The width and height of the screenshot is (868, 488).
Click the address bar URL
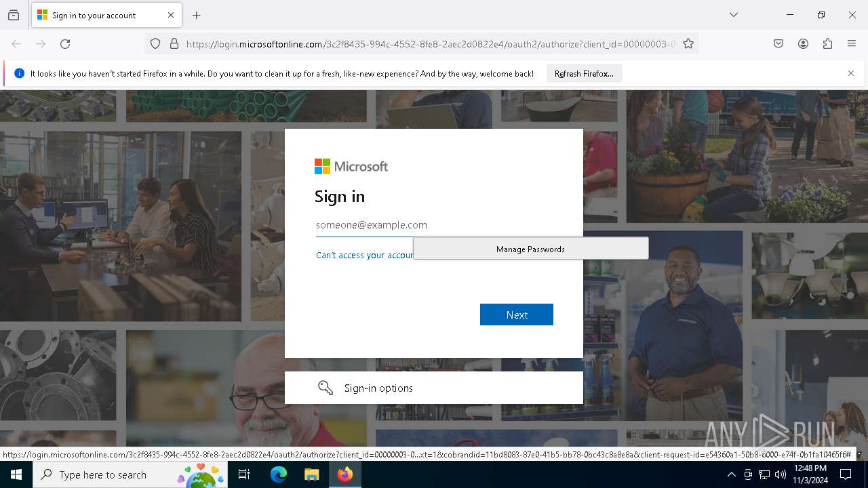(431, 44)
